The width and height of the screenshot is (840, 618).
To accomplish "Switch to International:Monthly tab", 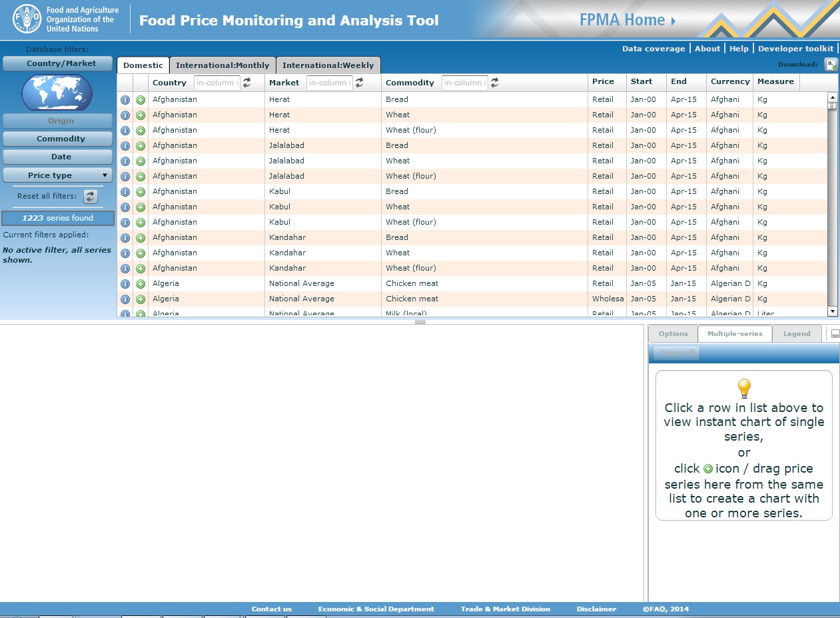I will click(222, 65).
